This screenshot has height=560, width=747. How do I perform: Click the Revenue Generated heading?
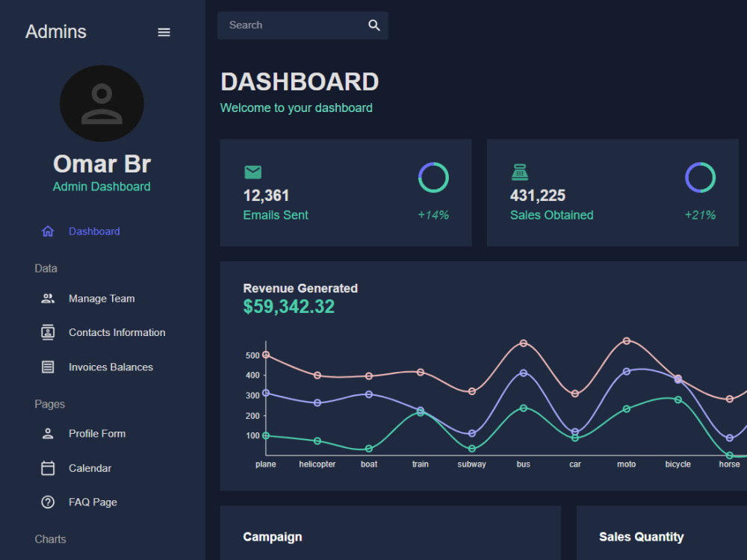point(300,288)
